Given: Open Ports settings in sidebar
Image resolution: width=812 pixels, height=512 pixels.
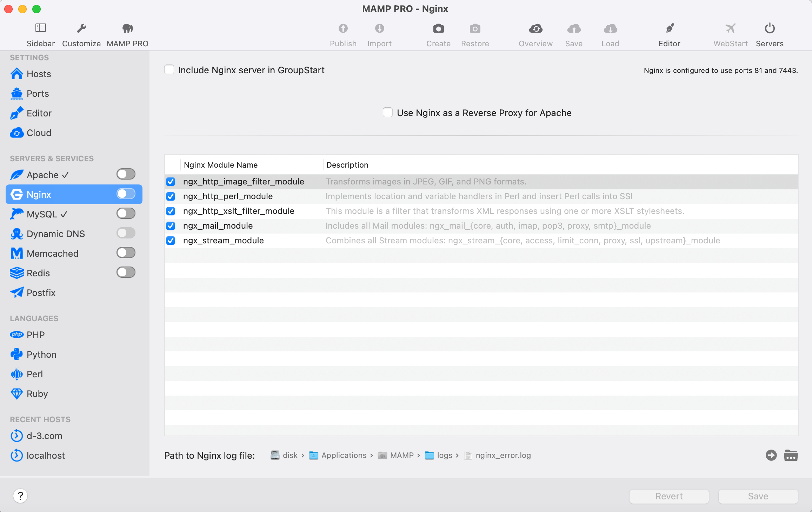Looking at the screenshot, I should coord(74,94).
